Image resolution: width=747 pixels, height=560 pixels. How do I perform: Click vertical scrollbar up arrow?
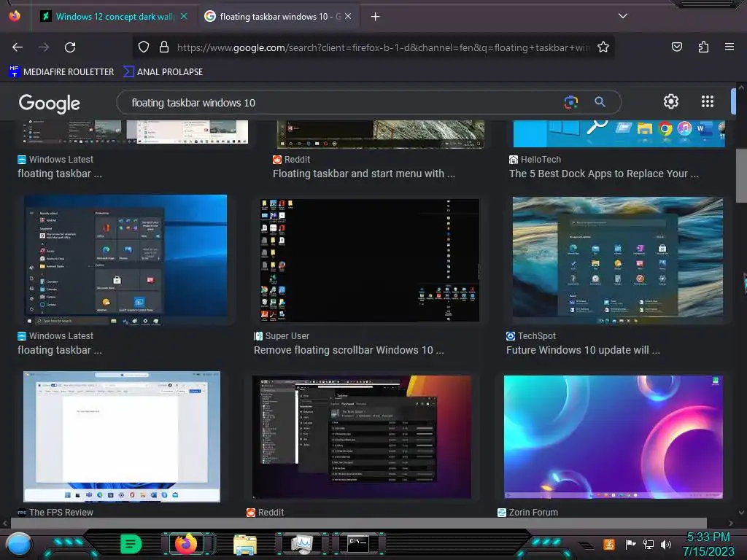click(741, 88)
